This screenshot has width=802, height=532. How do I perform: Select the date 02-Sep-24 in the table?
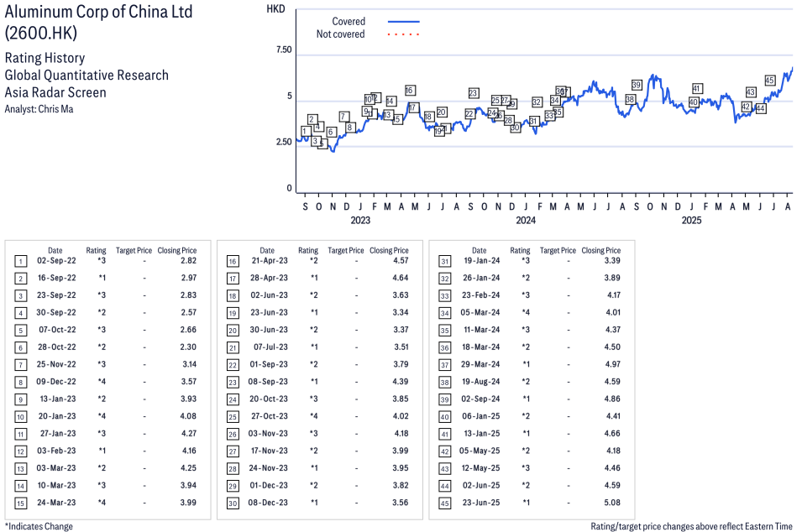coord(480,399)
